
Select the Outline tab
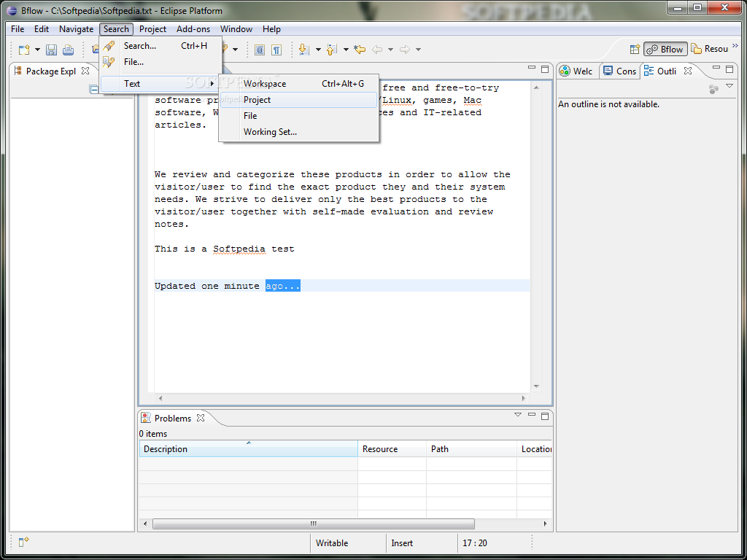pyautogui.click(x=660, y=71)
